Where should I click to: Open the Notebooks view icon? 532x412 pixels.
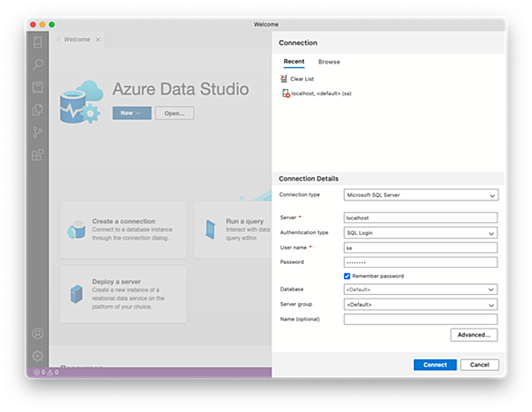tap(37, 87)
